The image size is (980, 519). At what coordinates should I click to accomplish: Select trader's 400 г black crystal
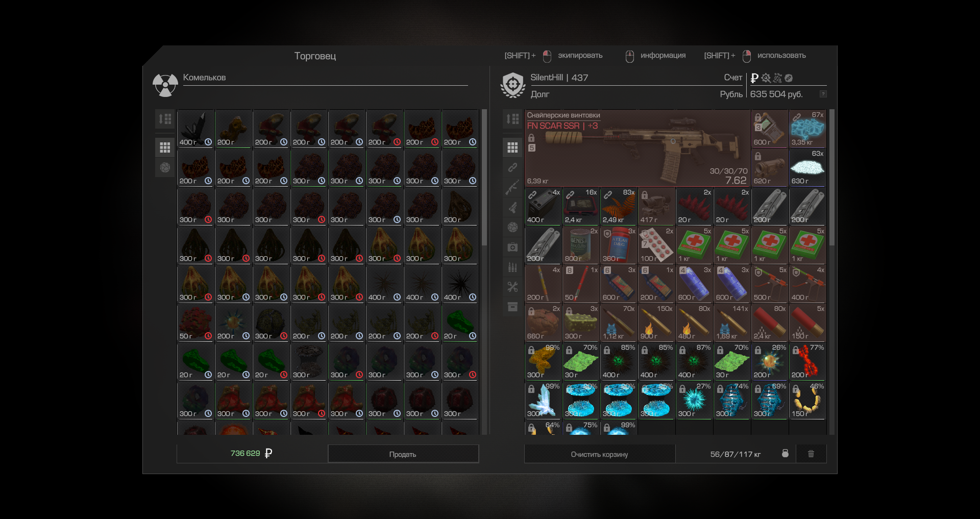pyautogui.click(x=195, y=129)
